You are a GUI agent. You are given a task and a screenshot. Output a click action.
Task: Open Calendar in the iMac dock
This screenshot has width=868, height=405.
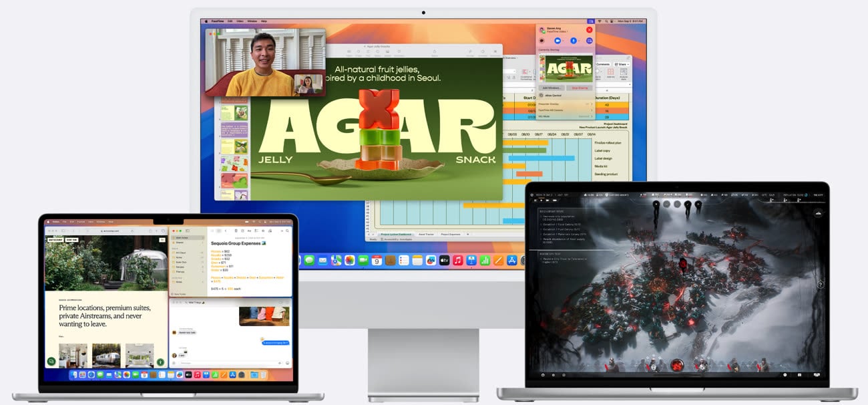[377, 260]
